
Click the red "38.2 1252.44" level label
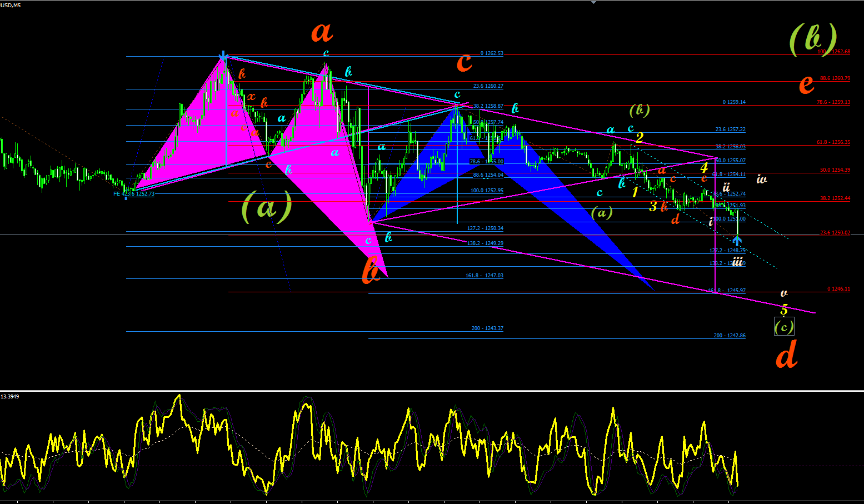[x=835, y=198]
